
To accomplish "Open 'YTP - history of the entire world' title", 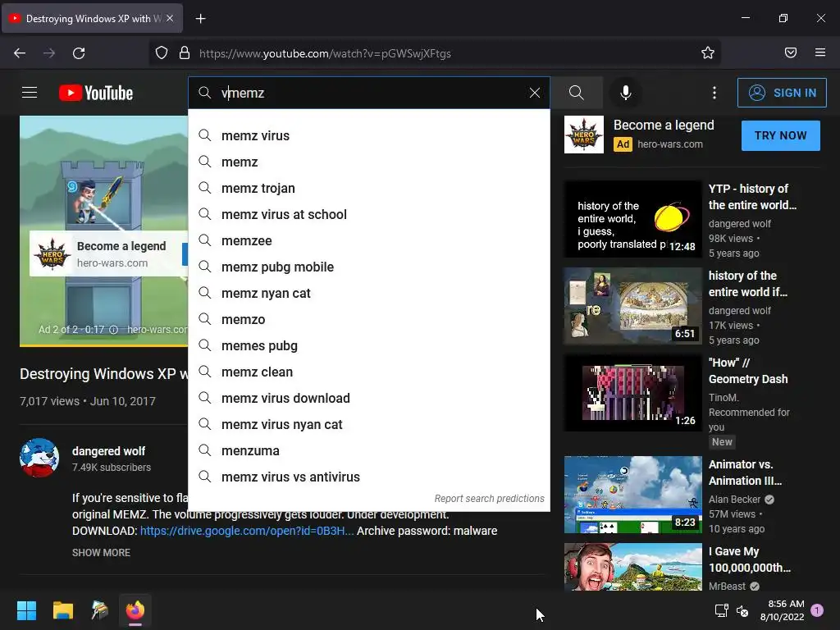I will point(752,197).
